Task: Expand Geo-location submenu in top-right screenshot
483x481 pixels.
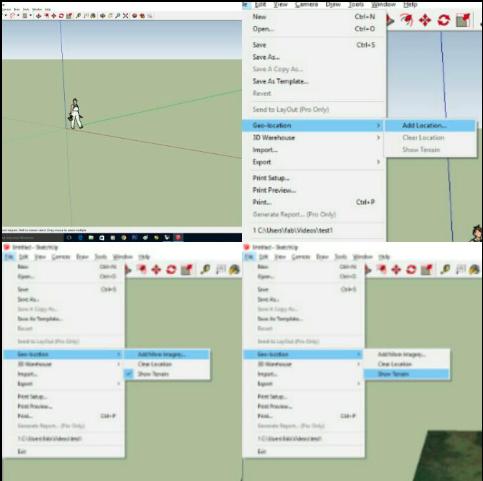Action: coord(313,125)
